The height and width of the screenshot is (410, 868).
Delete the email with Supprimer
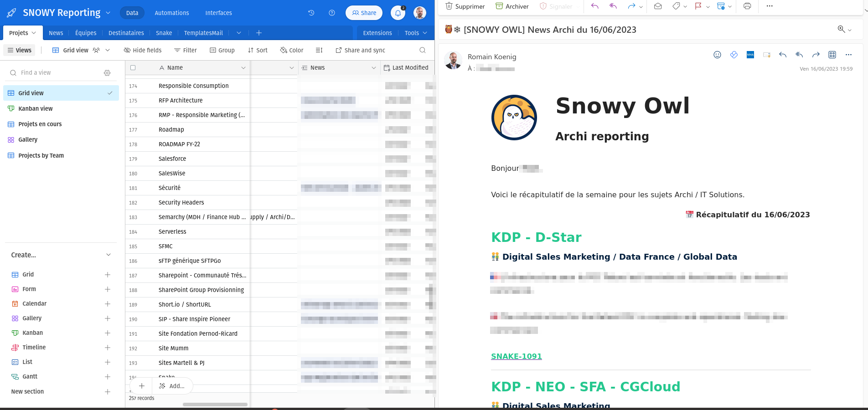point(465,6)
